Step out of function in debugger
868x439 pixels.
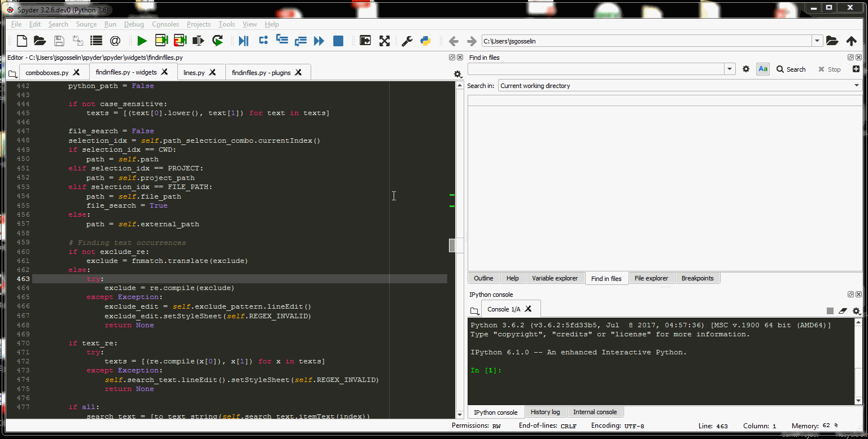[x=300, y=41]
